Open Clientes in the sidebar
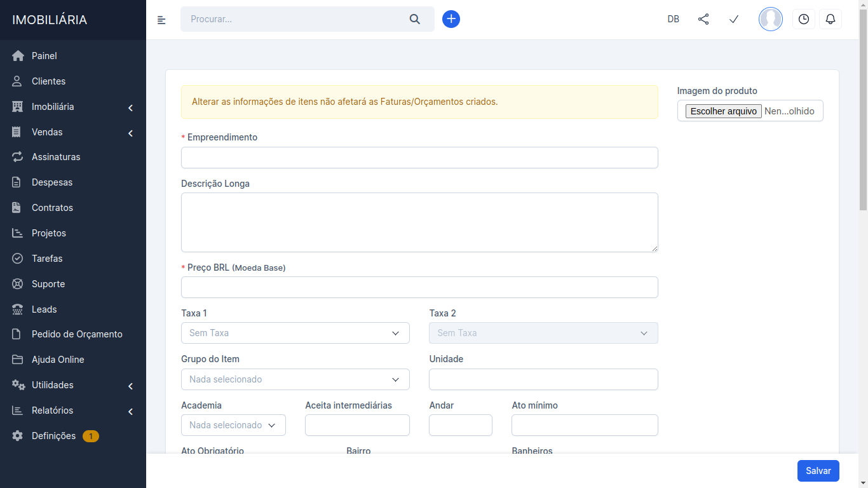Viewport: 868px width, 488px height. (49, 81)
